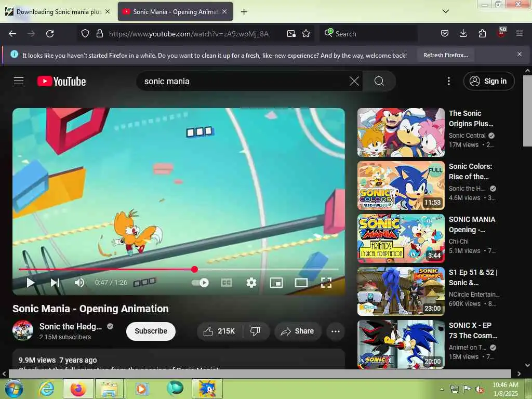
Task: Dismiss the Firefox refresh notification bar
Action: [519, 54]
